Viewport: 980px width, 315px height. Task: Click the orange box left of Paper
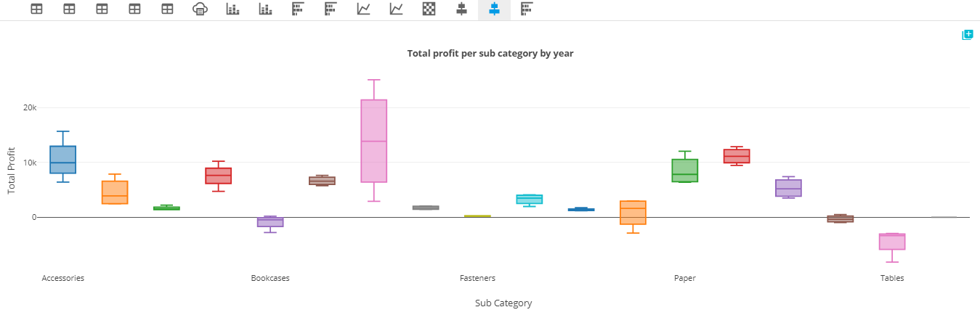(x=633, y=213)
